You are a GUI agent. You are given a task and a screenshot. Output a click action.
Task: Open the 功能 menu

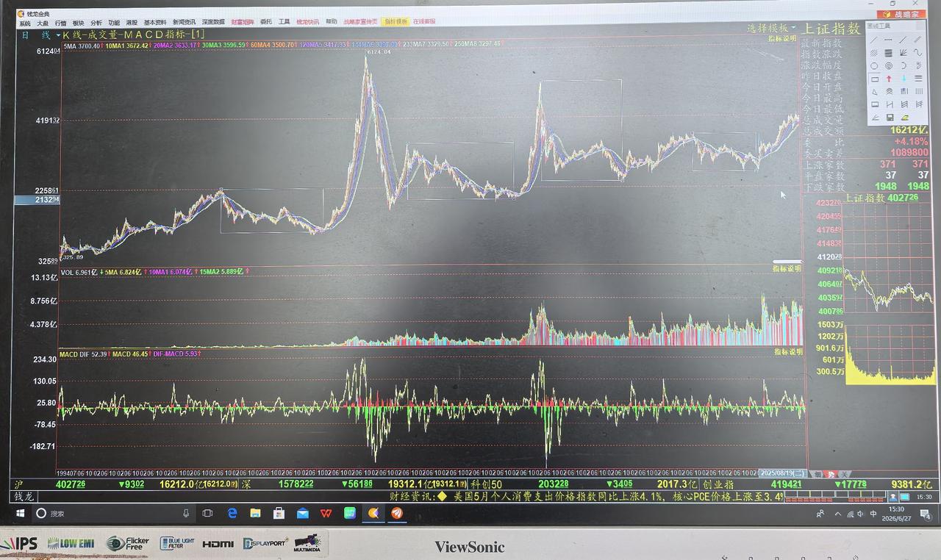[114, 22]
